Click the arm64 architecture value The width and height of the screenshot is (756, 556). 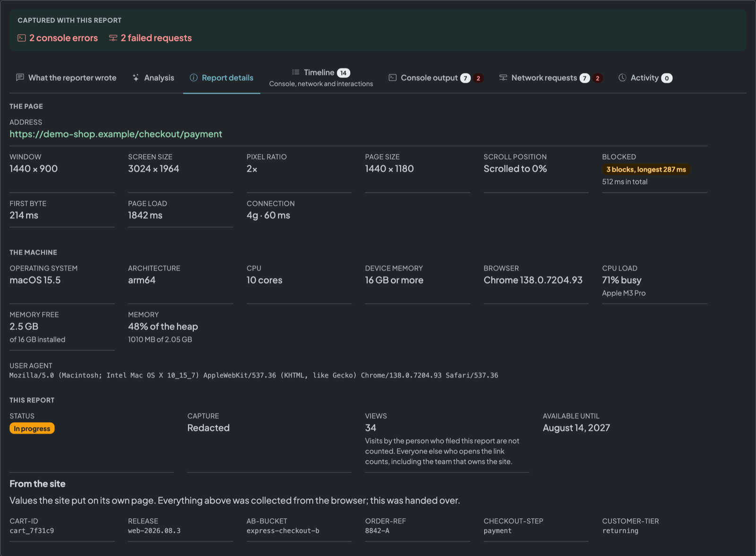(x=142, y=280)
